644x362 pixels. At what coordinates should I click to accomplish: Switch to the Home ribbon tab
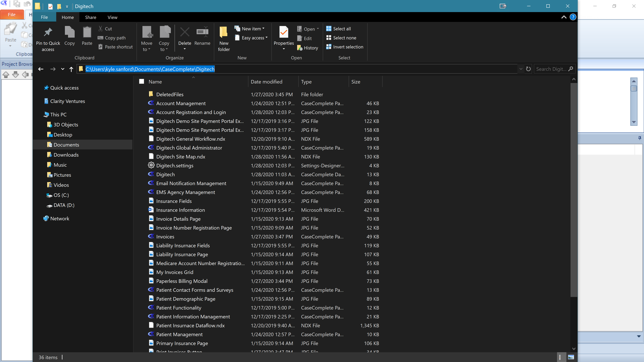68,17
